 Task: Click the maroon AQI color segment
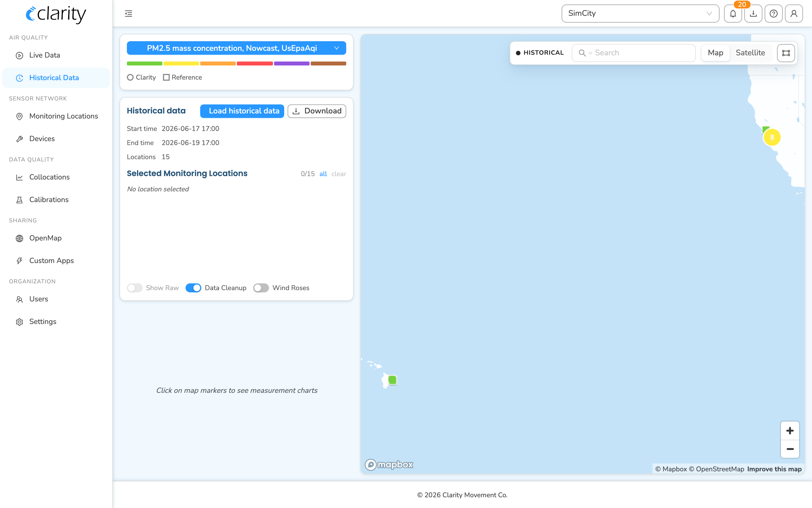point(328,63)
